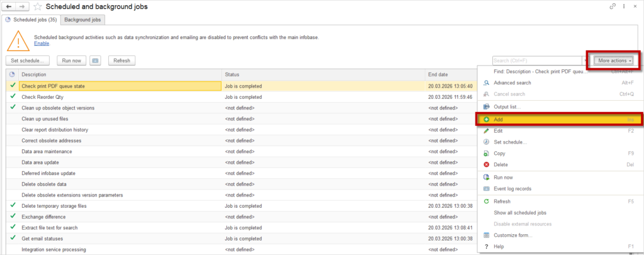Click the copy link icon
Viewport: 644px width, 255px height.
tap(613, 6)
